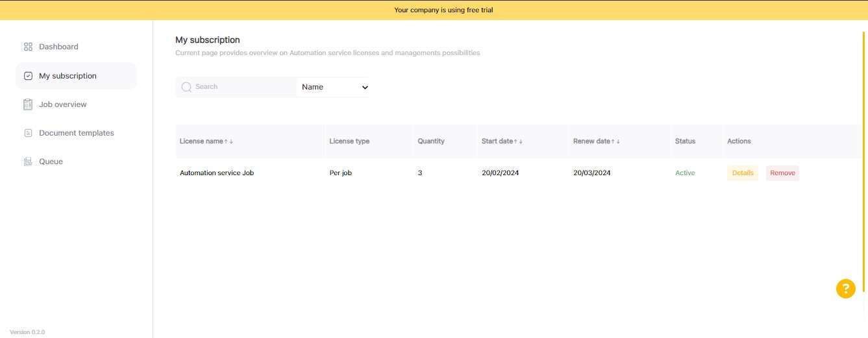Sort License name ascending with the up arrow
The height and width of the screenshot is (338, 868).
click(226, 141)
